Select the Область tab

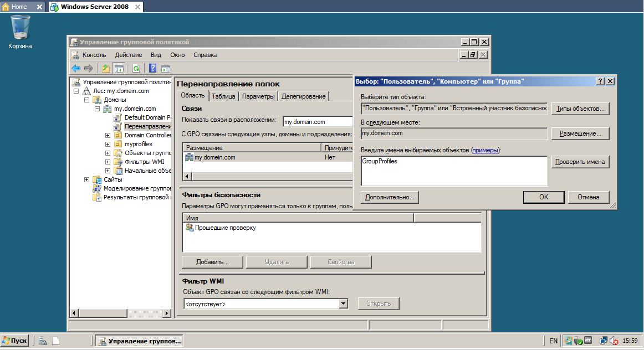coord(193,95)
